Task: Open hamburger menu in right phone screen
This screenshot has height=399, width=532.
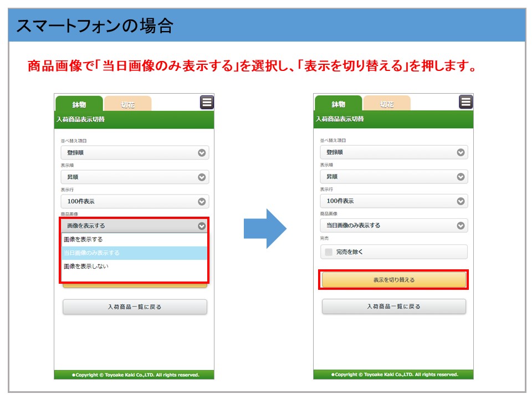Action: 466,102
